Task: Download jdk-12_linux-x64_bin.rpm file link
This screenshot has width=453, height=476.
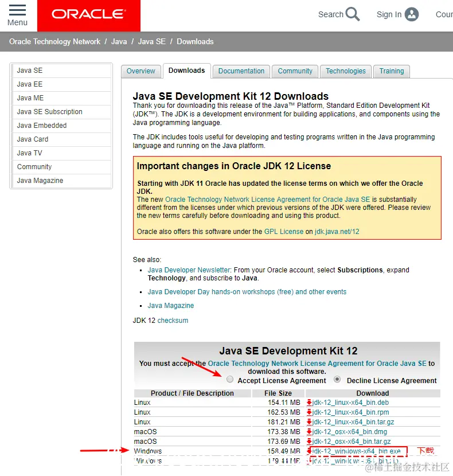Action: point(351,412)
